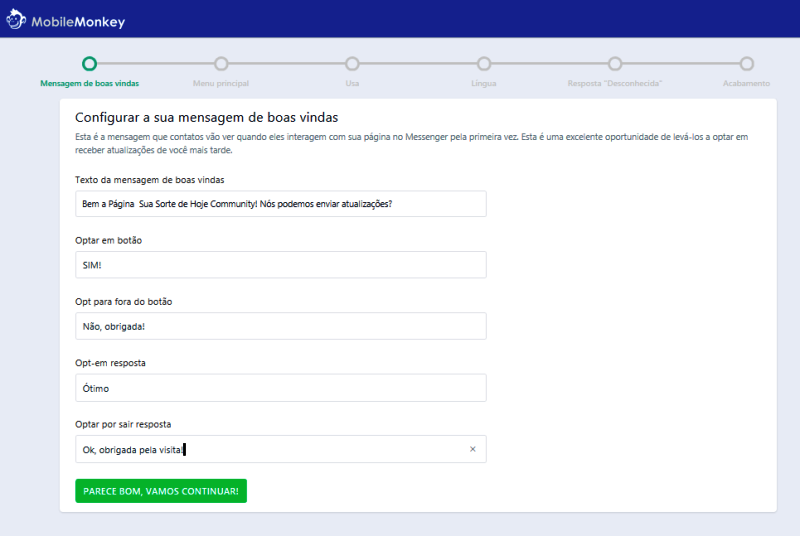Screen dimensions: 800x536
Task: Go to the Acabamento step
Action: click(x=746, y=64)
